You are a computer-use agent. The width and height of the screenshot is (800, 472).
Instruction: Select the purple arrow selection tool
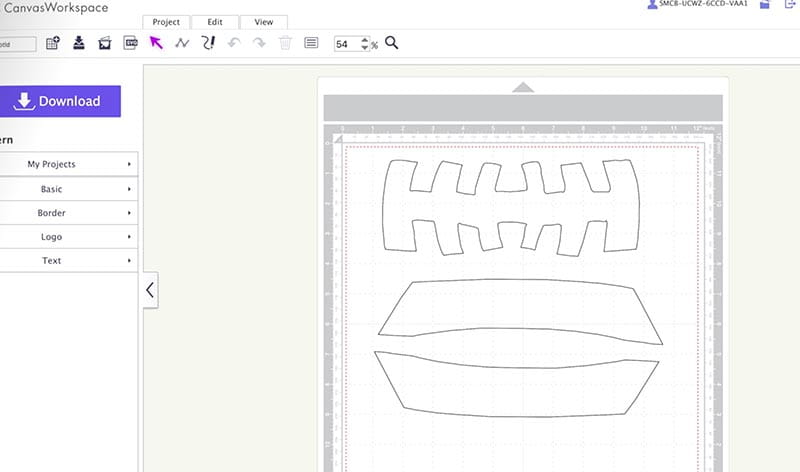[156, 43]
